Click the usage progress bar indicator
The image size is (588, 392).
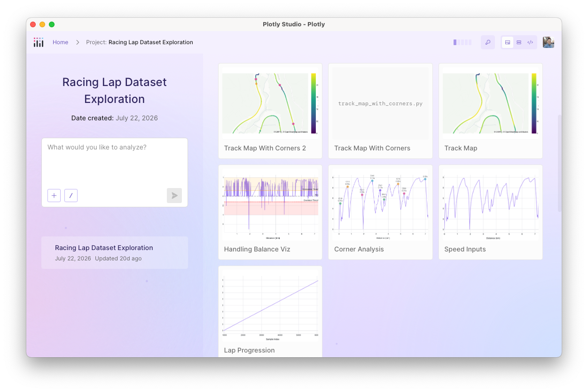point(463,42)
